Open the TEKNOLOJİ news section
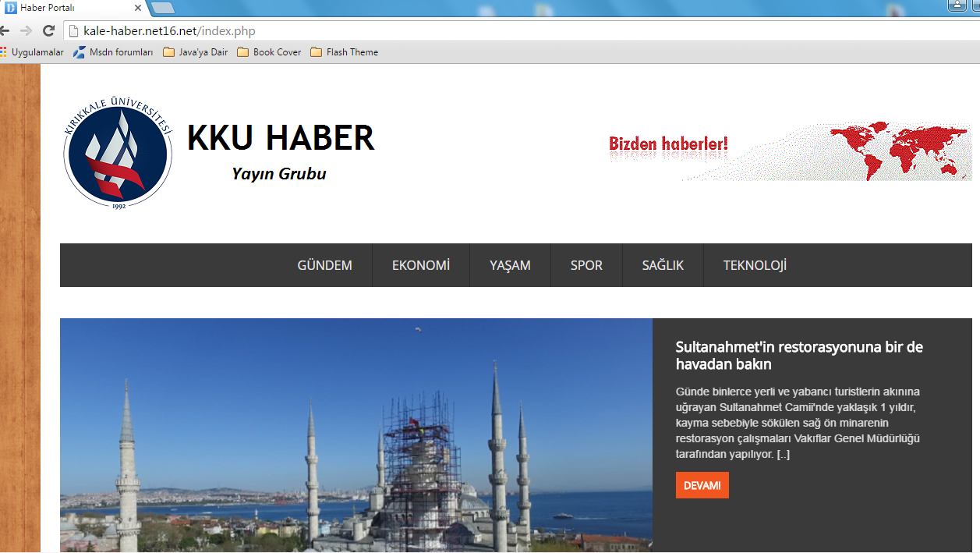980x553 pixels. pos(753,265)
